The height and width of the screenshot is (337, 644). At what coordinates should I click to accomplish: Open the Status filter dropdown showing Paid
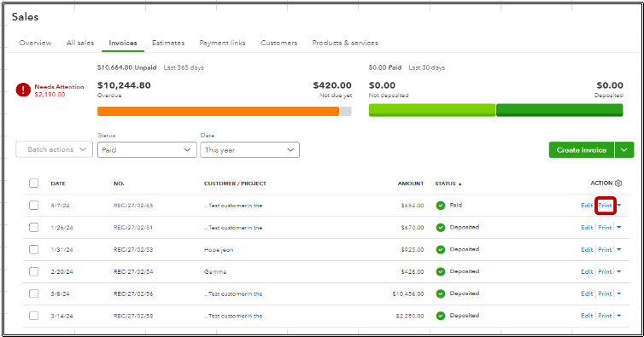point(147,150)
